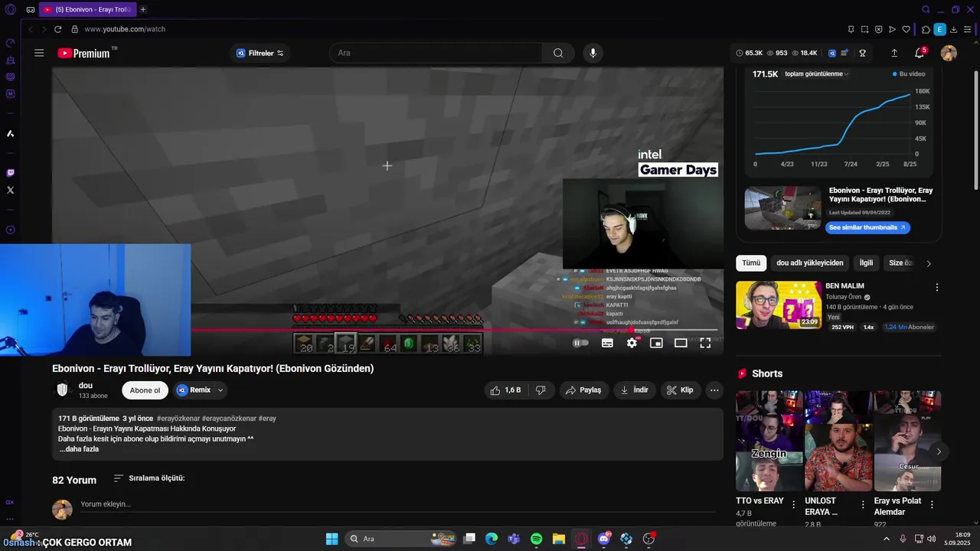Like the video with 1,6 B likes
The height and width of the screenshot is (551, 980).
(505, 390)
